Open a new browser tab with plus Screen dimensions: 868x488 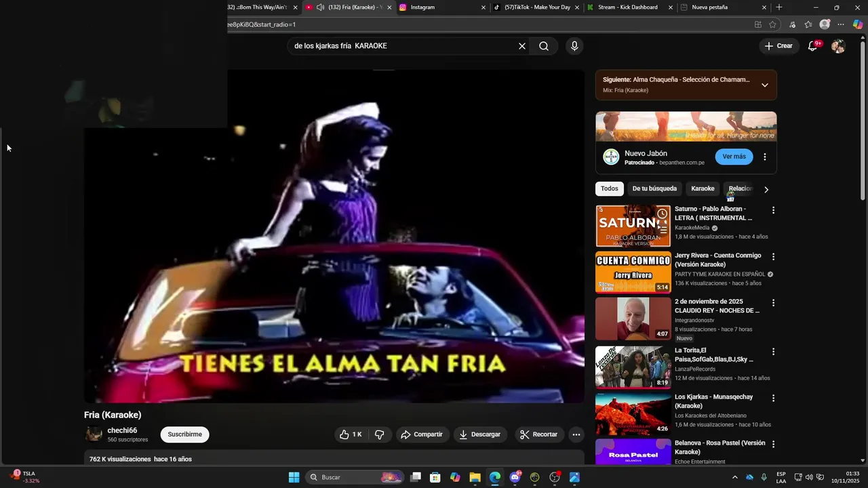(x=779, y=7)
